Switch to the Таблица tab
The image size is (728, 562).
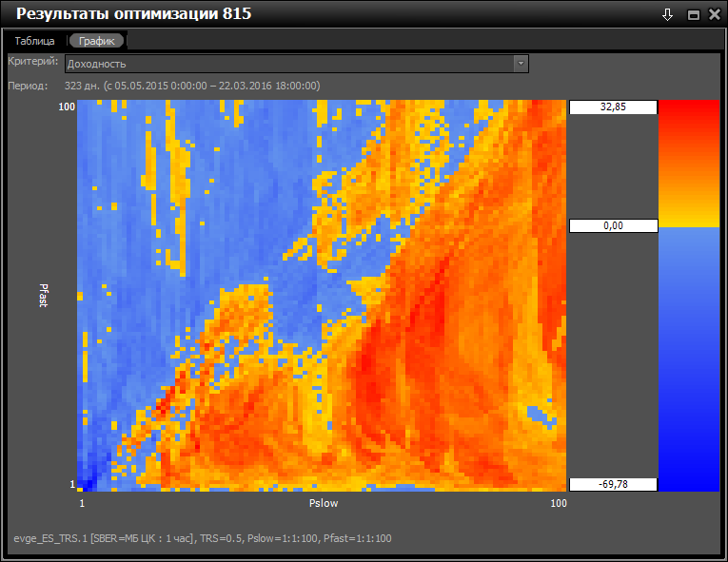[35, 42]
